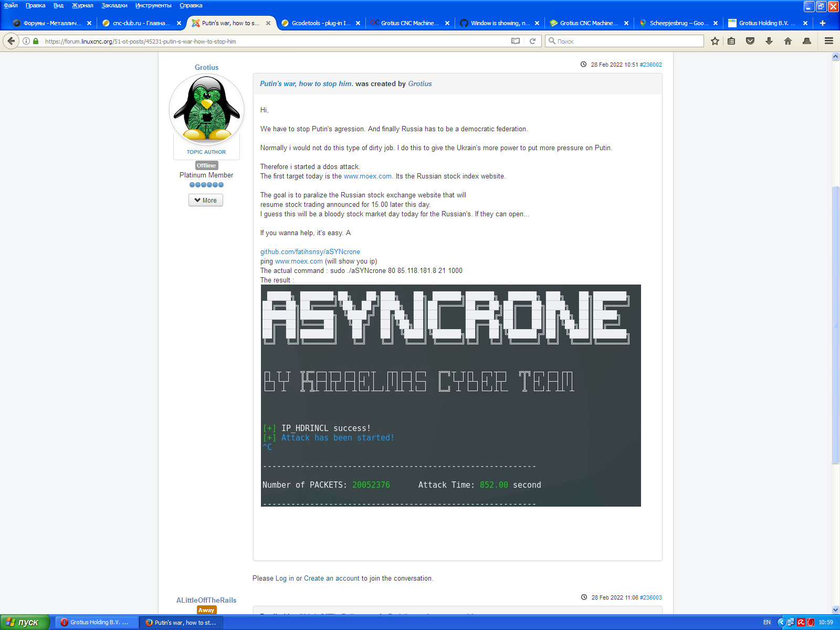Switch to the 'cnc-club.ru - Главна...' tab

141,23
